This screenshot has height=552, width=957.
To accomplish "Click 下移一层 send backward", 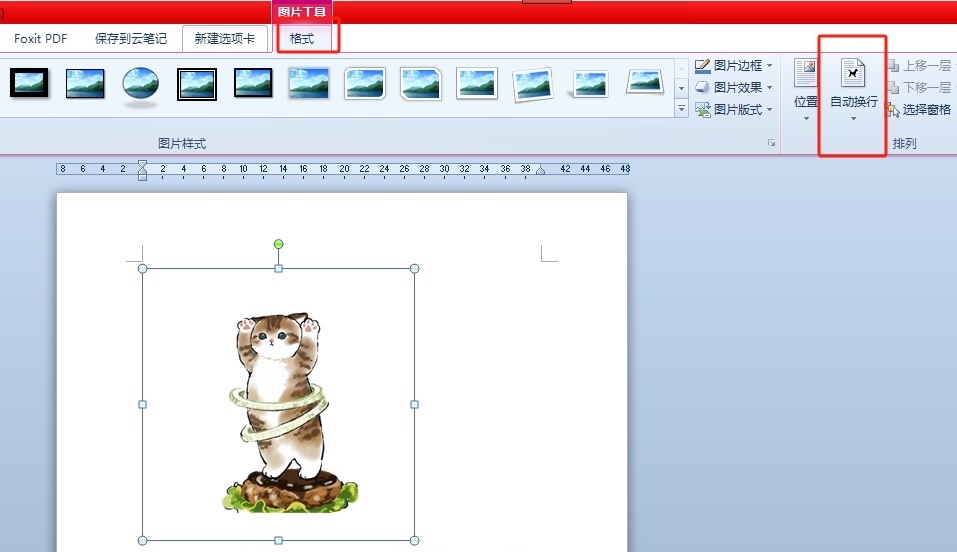I will (920, 87).
